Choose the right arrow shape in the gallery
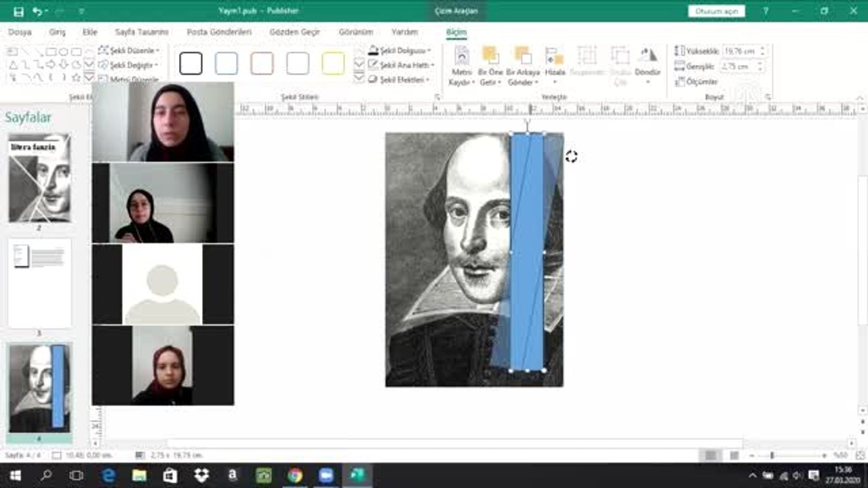The height and width of the screenshot is (488, 868). 51,64
